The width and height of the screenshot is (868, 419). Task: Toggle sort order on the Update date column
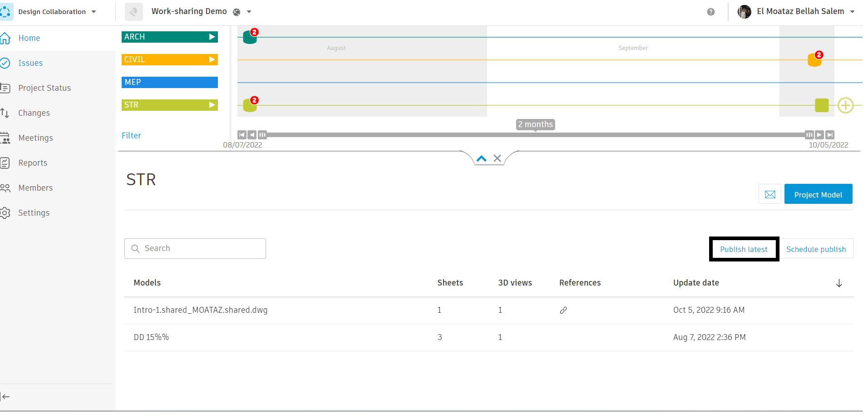point(838,283)
